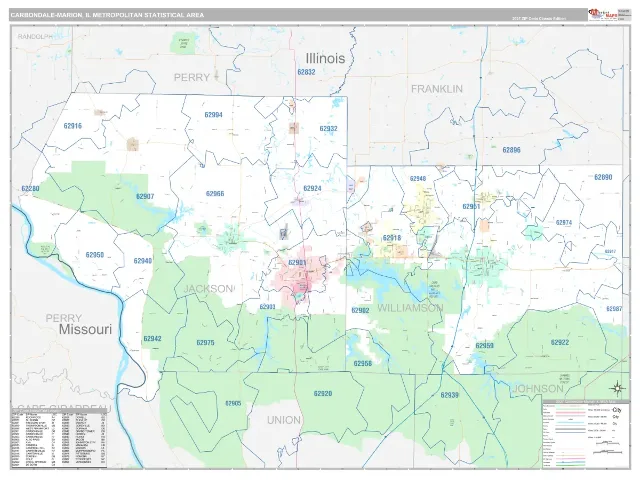This screenshot has height=480, width=640.
Task: Click ZIP code 62907
Action: point(145,196)
